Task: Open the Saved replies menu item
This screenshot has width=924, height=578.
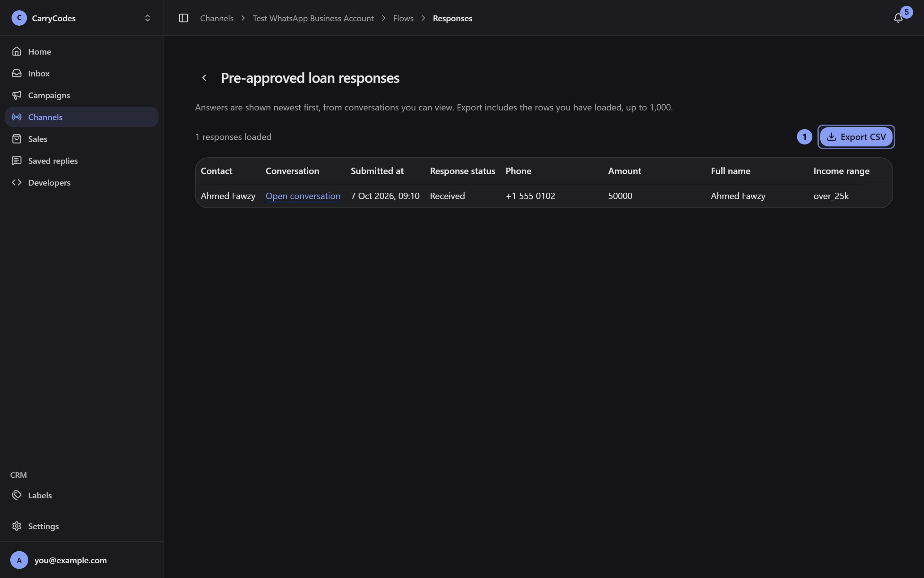Action: click(x=82, y=161)
